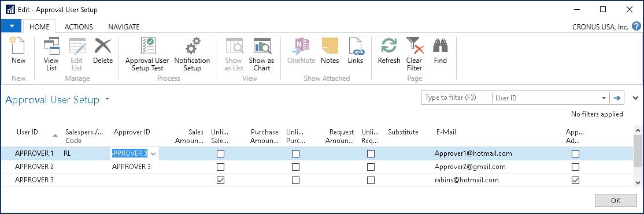Click scroll down arrow on list scrollbar
The width and height of the screenshot is (644, 214).
(638, 182)
